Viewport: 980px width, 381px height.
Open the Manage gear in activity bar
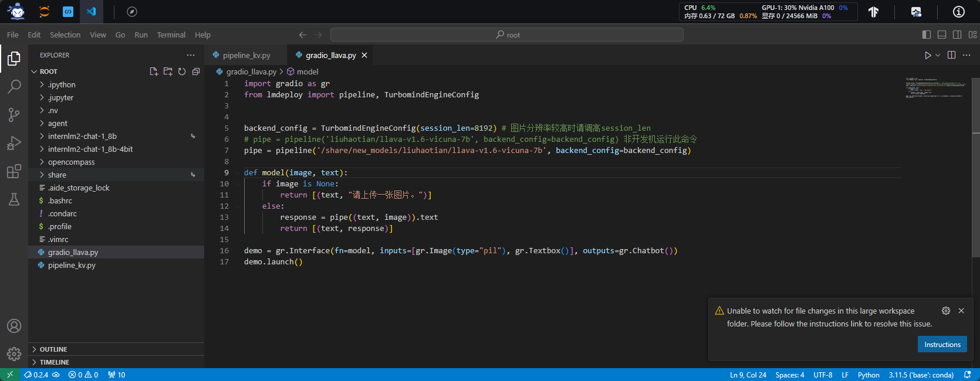point(14,354)
